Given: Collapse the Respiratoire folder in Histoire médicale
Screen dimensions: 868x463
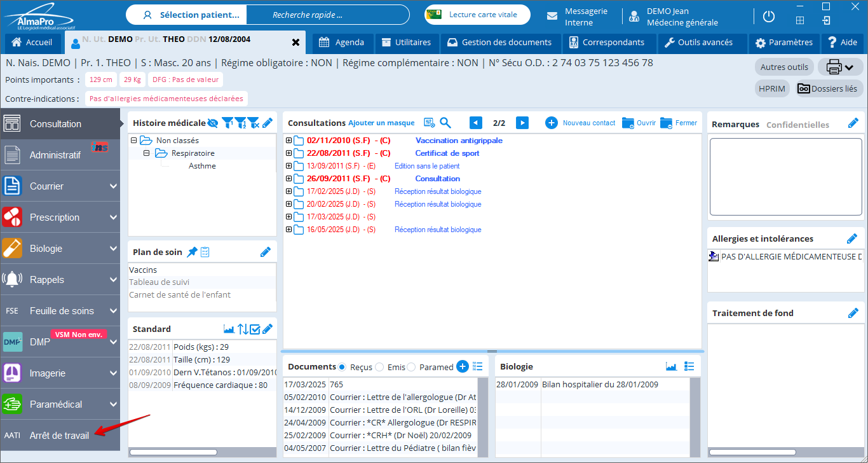Looking at the screenshot, I should (x=147, y=153).
